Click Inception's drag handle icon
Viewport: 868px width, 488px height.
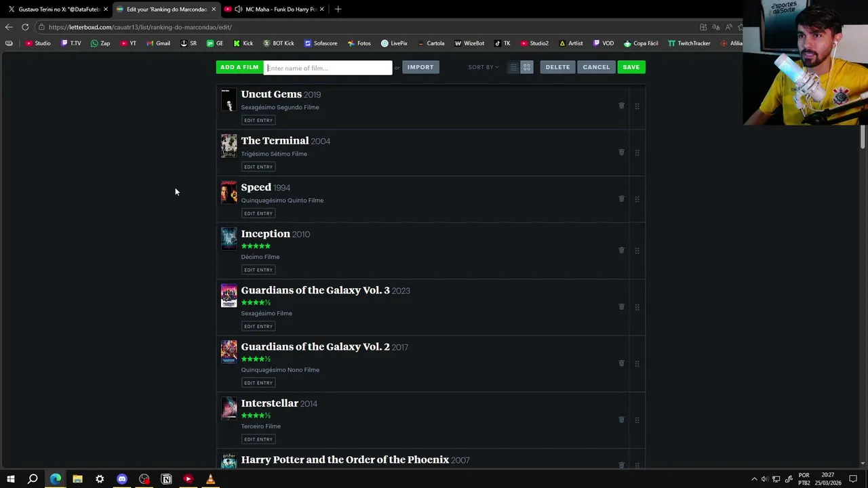(x=637, y=251)
